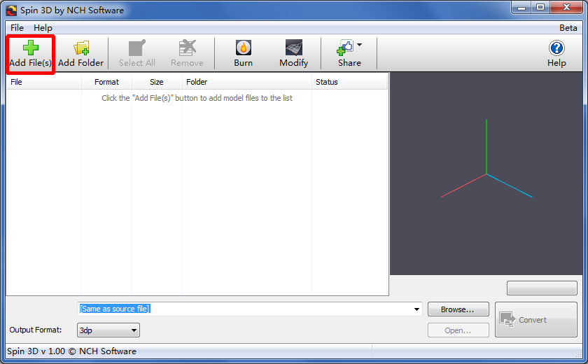Click the Add Folder toolbar icon
588x364 pixels.
(x=80, y=54)
